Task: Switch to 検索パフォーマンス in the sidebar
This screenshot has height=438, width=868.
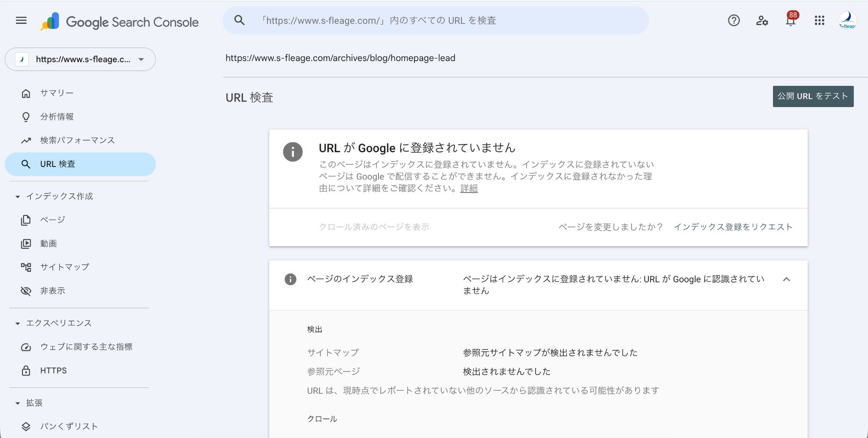Action: coord(77,140)
